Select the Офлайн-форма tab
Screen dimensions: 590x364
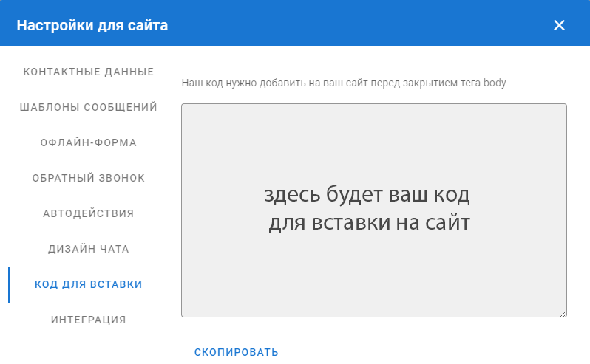pos(89,142)
